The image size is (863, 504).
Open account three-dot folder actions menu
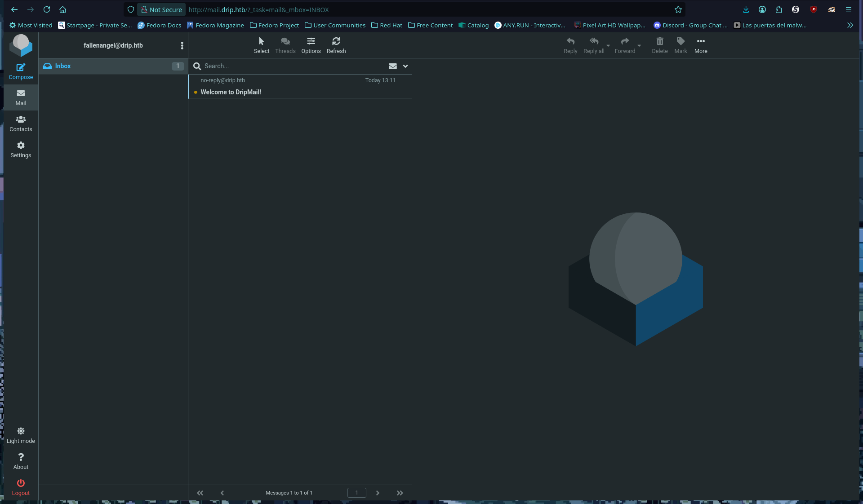tap(182, 45)
